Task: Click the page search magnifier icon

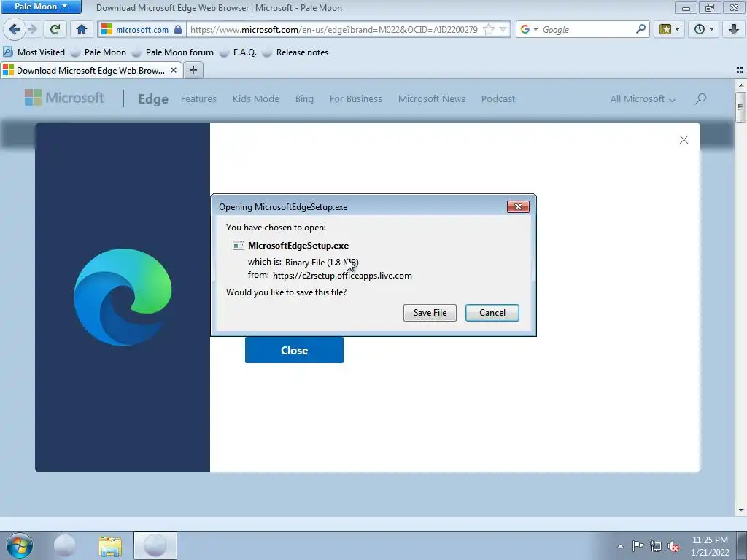Action: [700, 98]
